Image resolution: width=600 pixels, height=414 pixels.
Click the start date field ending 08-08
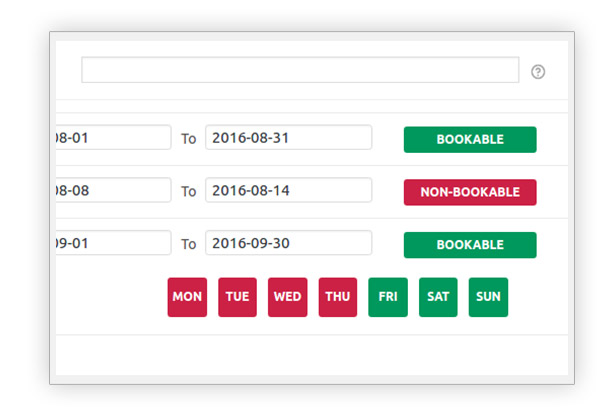click(x=113, y=190)
